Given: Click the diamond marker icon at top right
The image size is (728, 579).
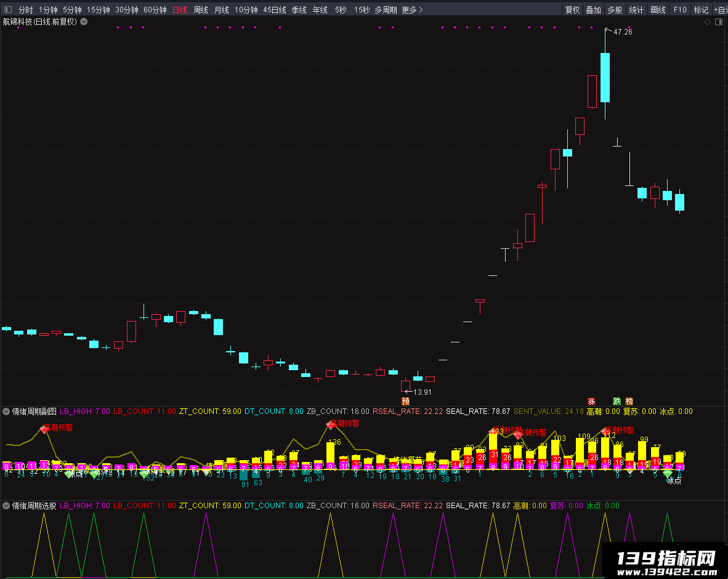Looking at the screenshot, I should pyautogui.click(x=707, y=22).
